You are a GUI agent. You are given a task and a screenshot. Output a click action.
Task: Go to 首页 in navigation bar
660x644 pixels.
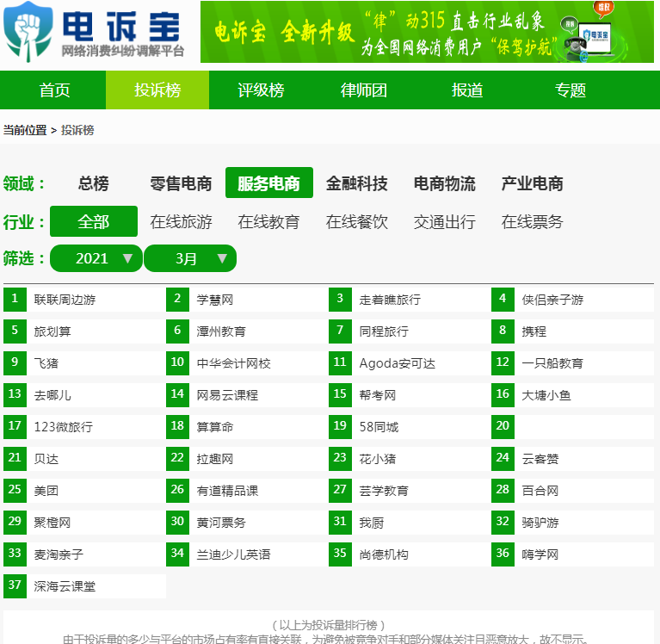[x=54, y=90]
